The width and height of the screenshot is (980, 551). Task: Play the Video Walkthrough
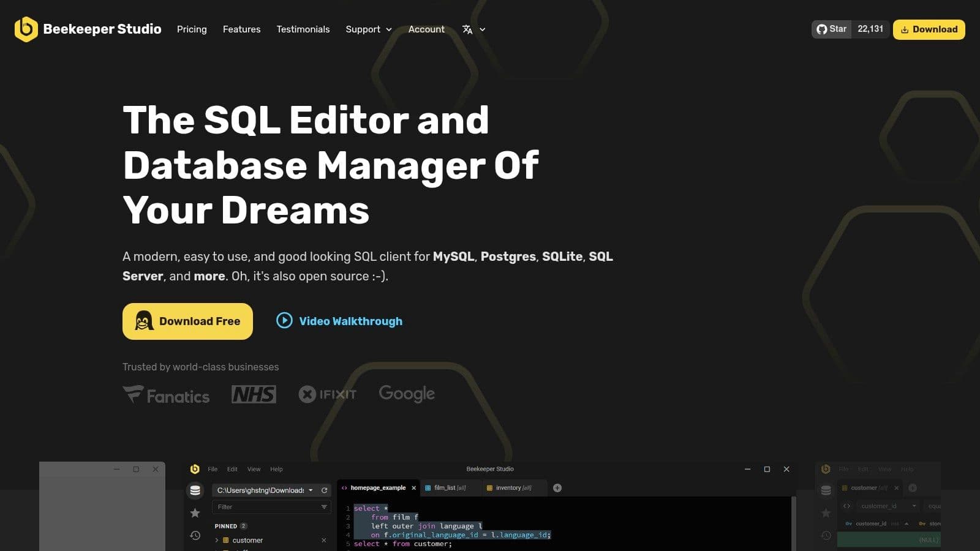click(339, 321)
